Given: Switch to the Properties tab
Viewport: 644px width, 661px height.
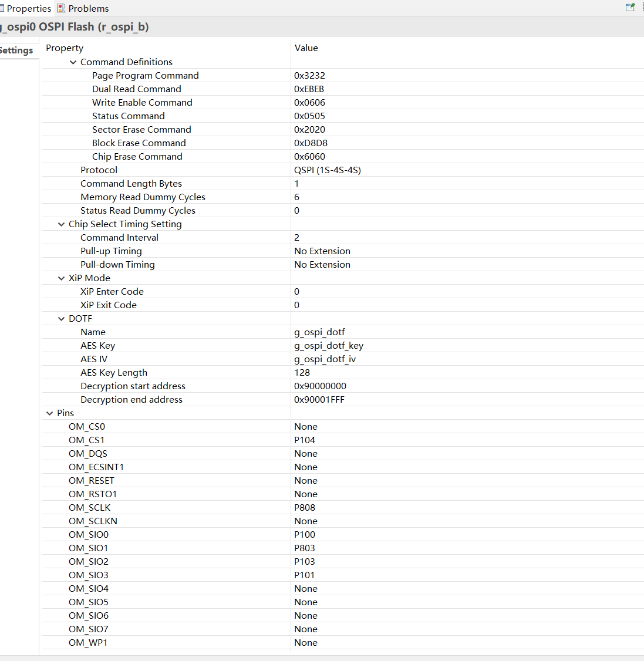Looking at the screenshot, I should pos(26,8).
